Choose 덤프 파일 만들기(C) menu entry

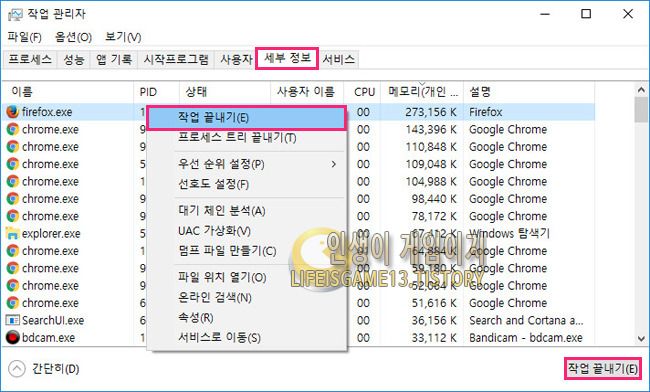[247, 251]
